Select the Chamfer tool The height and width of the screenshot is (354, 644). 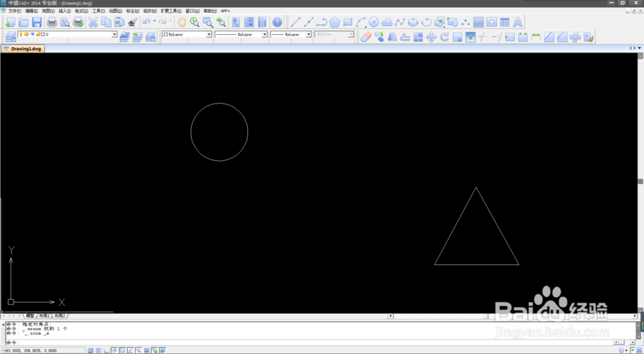click(x=549, y=37)
